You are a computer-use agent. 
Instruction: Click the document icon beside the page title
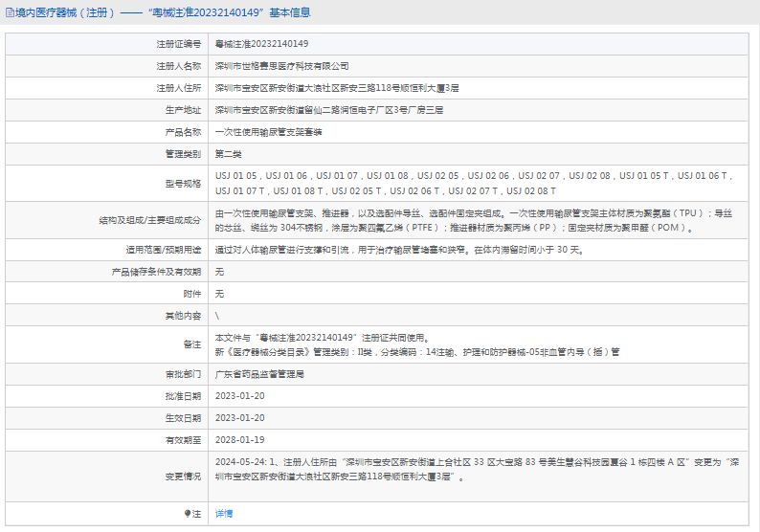[x=10, y=12]
